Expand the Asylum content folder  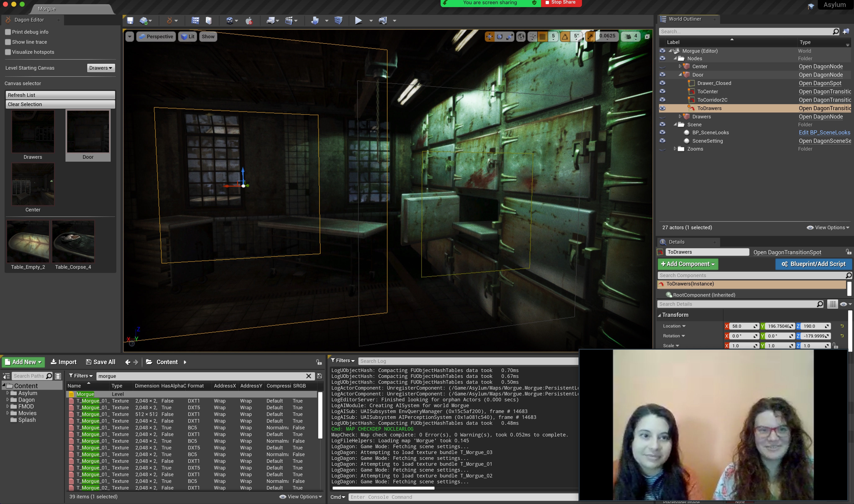pos(8,393)
